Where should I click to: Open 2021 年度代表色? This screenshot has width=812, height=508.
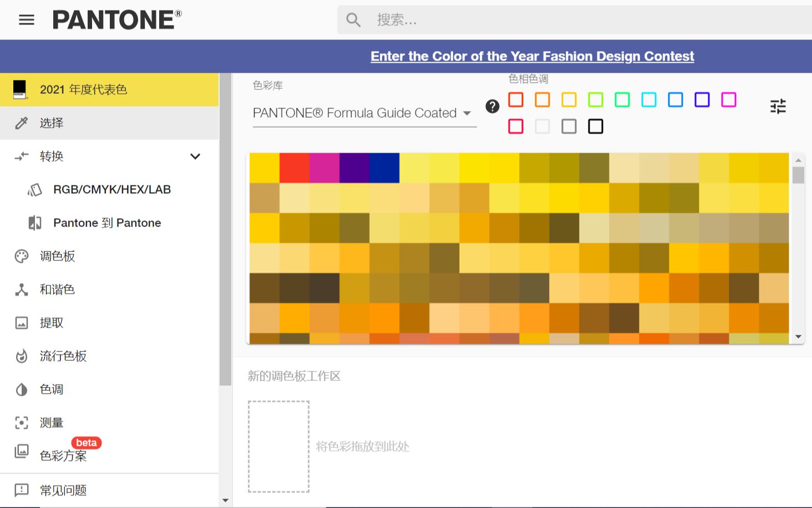click(109, 89)
